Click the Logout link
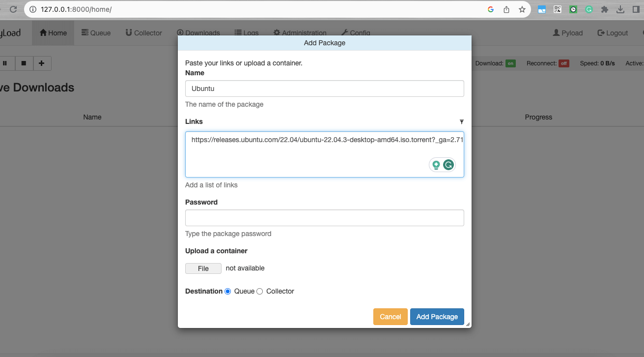Screen dimensions: 644x357 coord(613,33)
